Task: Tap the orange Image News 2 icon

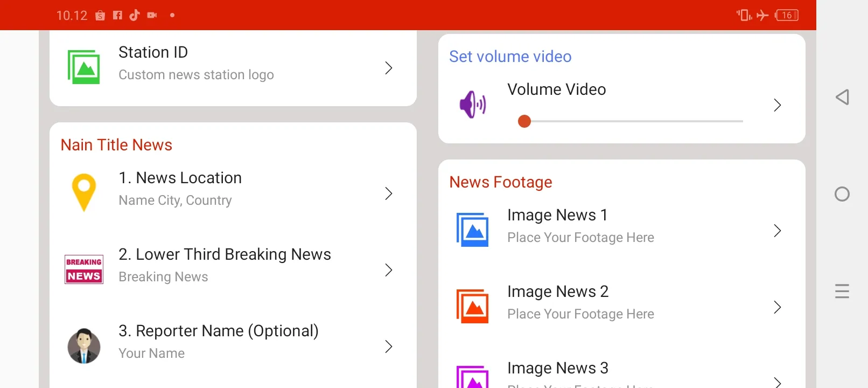Action: pos(472,307)
